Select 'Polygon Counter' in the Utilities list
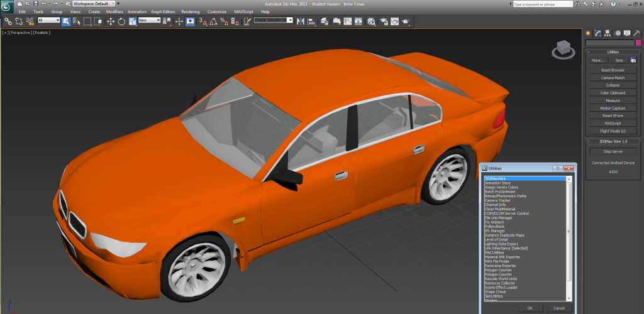The image size is (644, 314). coord(498,270)
